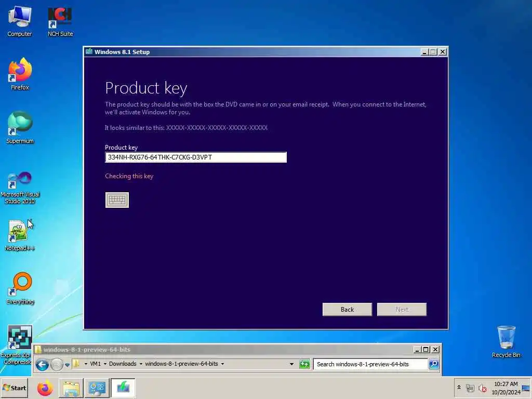Open the Recycle Bin on desktop
This screenshot has width=532, height=399.
[x=506, y=342]
